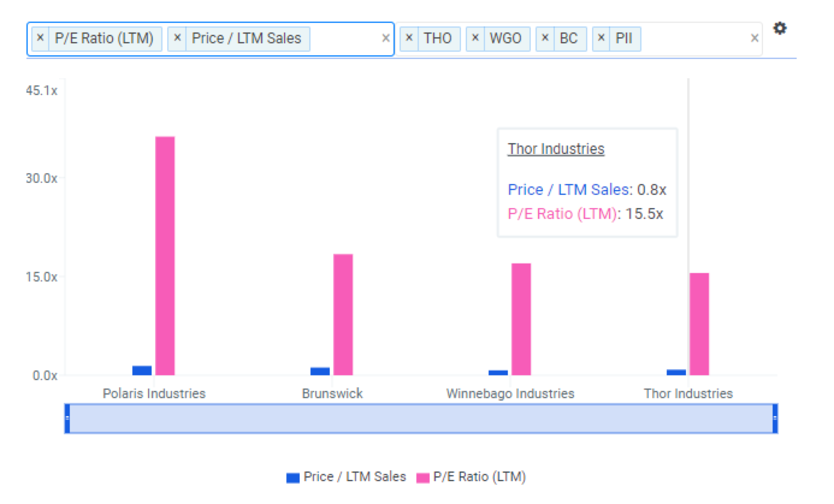834x504 pixels.
Task: Remove the WGO ticker tag
Action: (475, 38)
